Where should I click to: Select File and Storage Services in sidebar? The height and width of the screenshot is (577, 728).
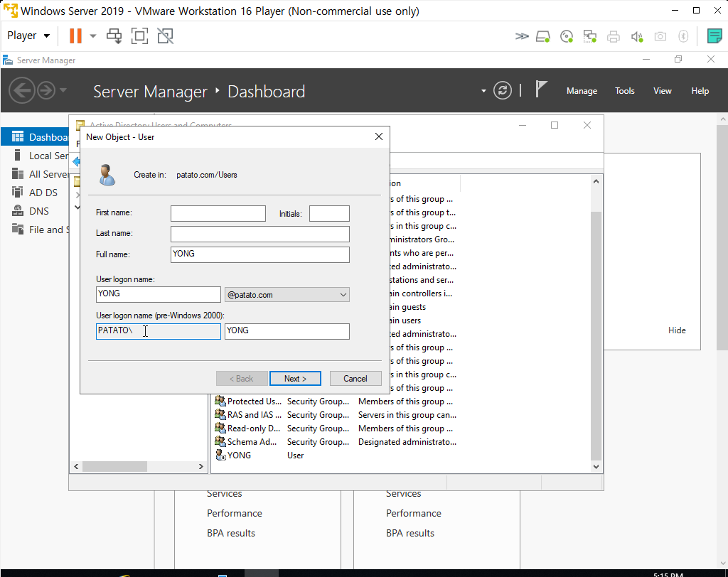pyautogui.click(x=36, y=230)
